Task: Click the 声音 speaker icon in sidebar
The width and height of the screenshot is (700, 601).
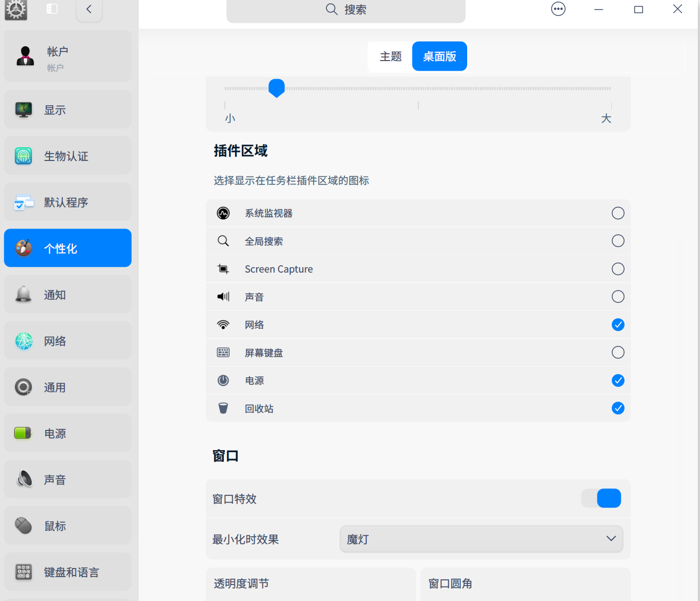Action: (23, 479)
